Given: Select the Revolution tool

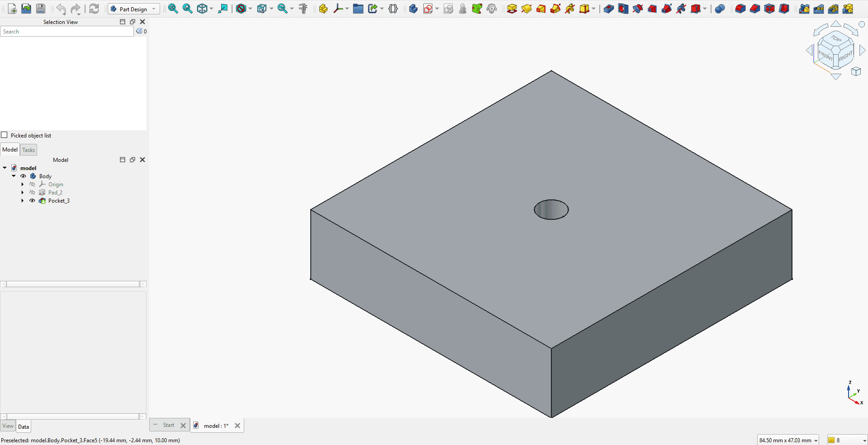Looking at the screenshot, I should coord(526,9).
